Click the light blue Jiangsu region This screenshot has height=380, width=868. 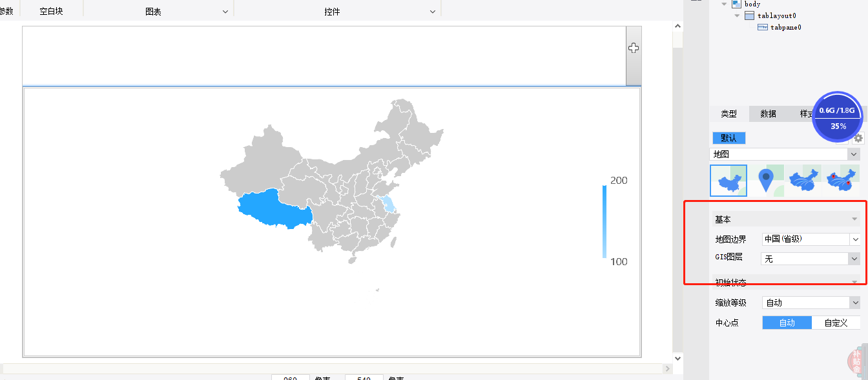pos(387,205)
